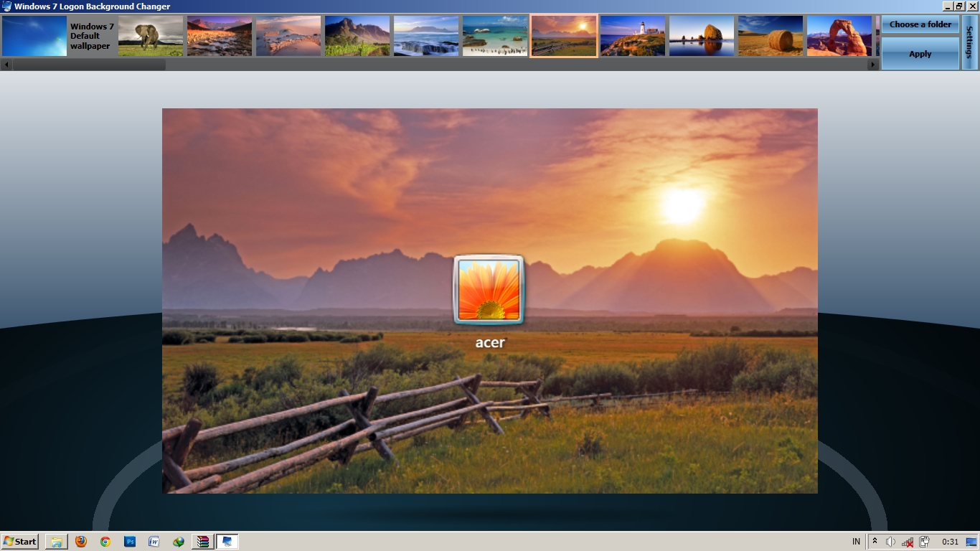Click the acer user picture tile
The image size is (980, 551).
489,290
